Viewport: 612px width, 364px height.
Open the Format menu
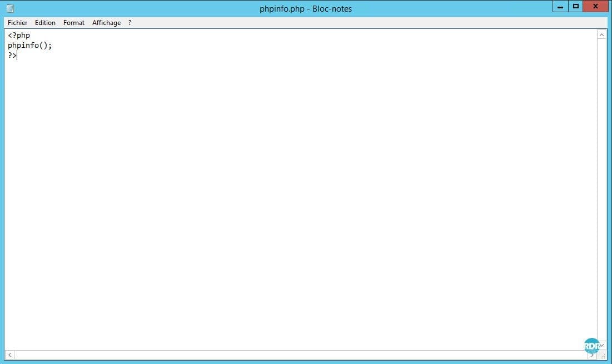[74, 23]
